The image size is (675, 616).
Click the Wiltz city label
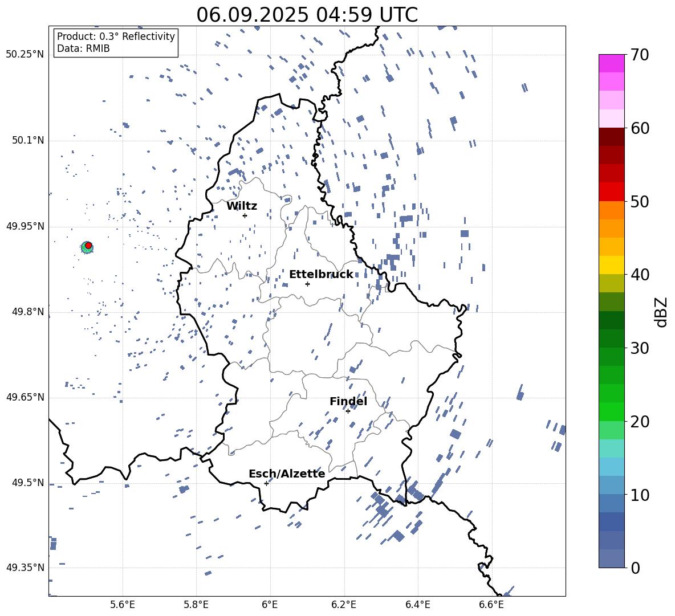(x=242, y=206)
